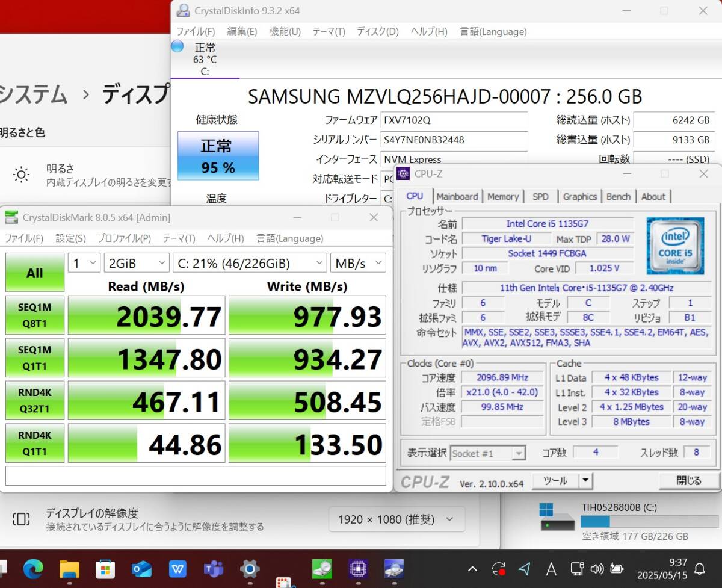
Task: Open the test count dropdown showing 1
Action: (x=85, y=263)
